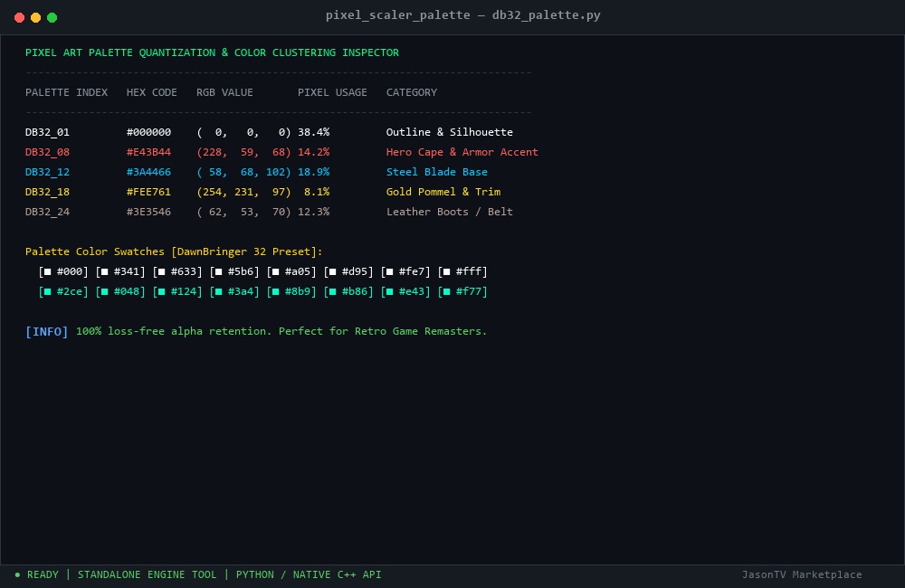Screen dimensions: 905x588
Task: Pick the #fe7 swatch
Action: pos(405,271)
